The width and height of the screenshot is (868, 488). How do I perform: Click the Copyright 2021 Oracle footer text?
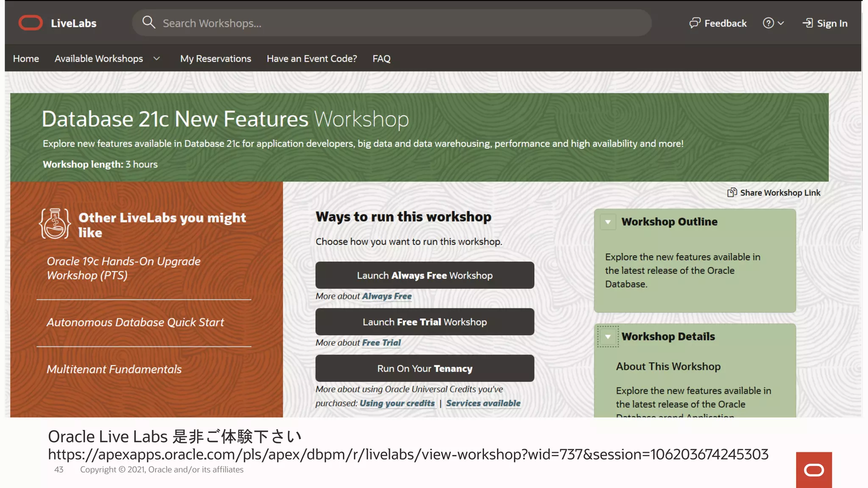tap(162, 469)
